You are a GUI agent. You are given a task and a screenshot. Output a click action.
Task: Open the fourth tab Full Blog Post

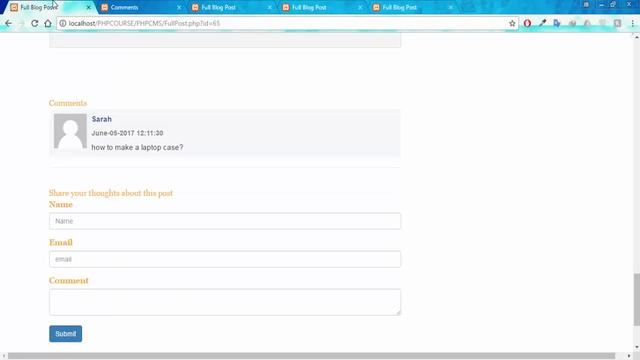[x=321, y=7]
